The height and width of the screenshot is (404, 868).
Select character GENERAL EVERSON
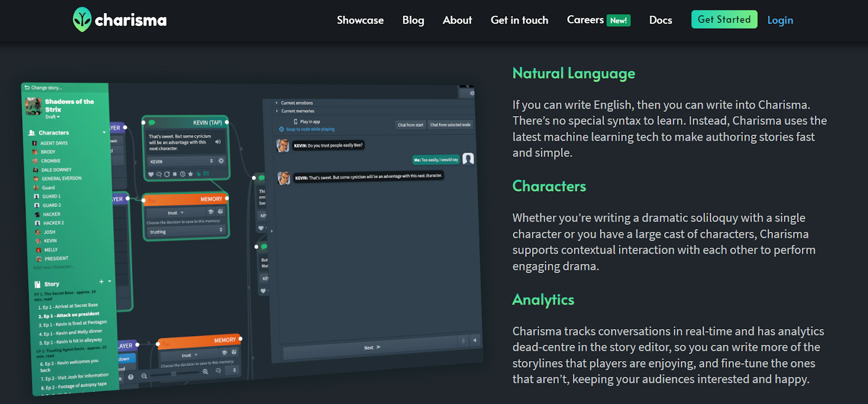58,179
